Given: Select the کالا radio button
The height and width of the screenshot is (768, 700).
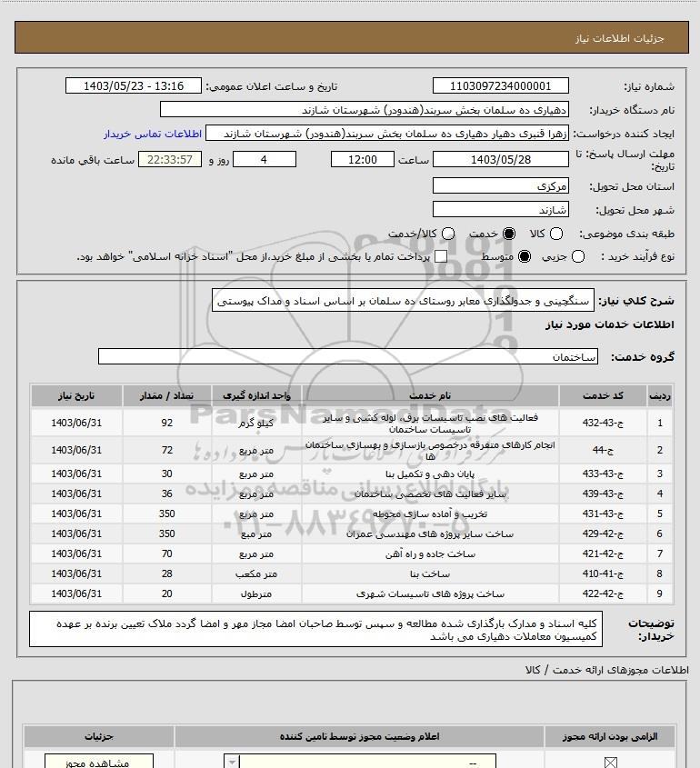Looking at the screenshot, I should pyautogui.click(x=556, y=234).
